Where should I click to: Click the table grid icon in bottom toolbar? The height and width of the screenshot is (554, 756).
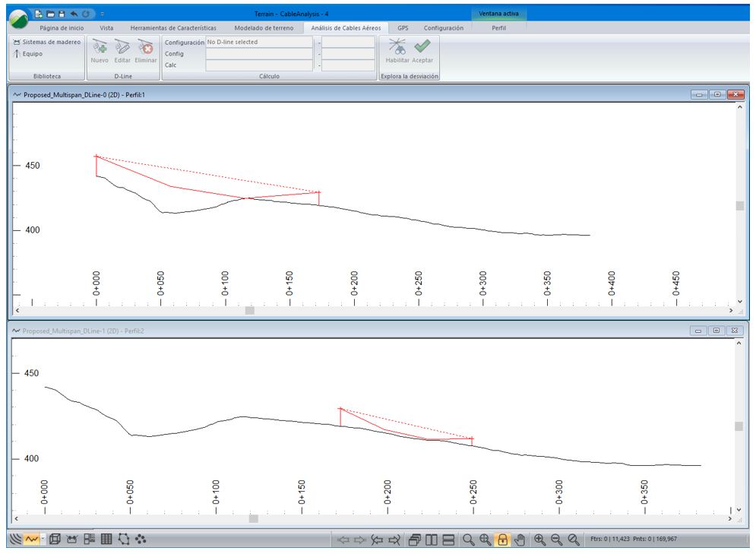pyautogui.click(x=106, y=540)
